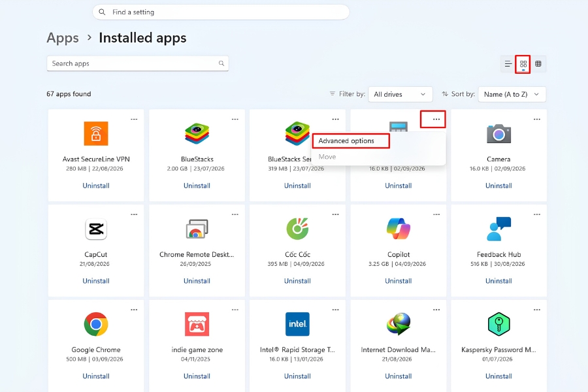Uninstall Feedback Hub
The width and height of the screenshot is (588, 392).
(498, 281)
